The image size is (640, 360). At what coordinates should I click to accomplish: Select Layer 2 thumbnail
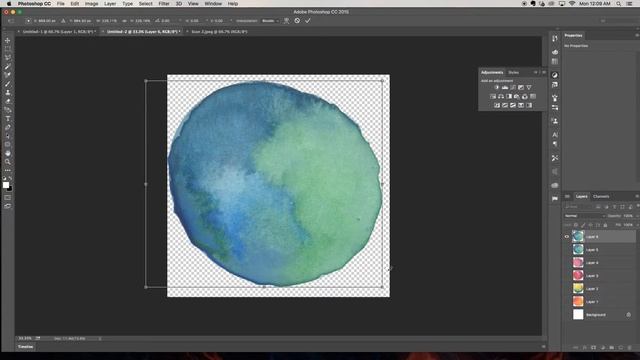pyautogui.click(x=578, y=289)
